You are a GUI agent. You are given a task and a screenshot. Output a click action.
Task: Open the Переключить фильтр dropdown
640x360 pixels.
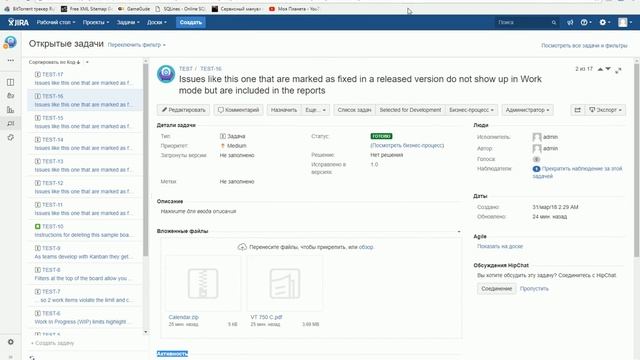click(136, 45)
